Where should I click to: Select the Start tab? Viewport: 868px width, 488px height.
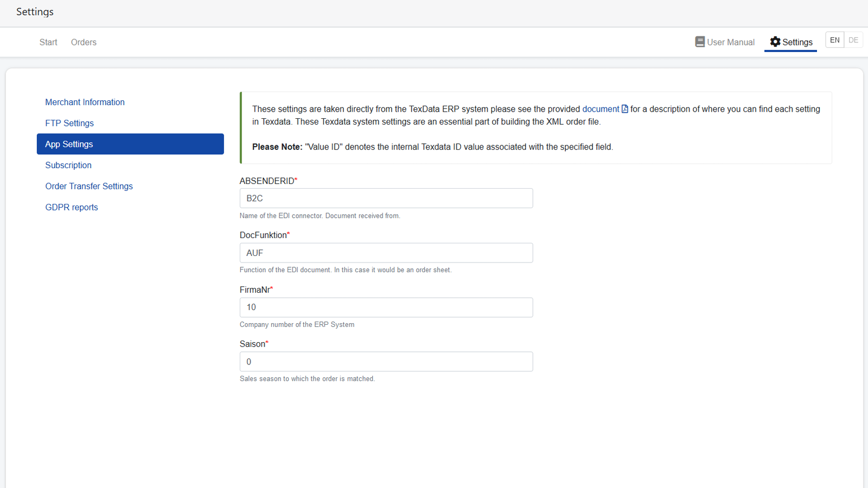click(48, 42)
